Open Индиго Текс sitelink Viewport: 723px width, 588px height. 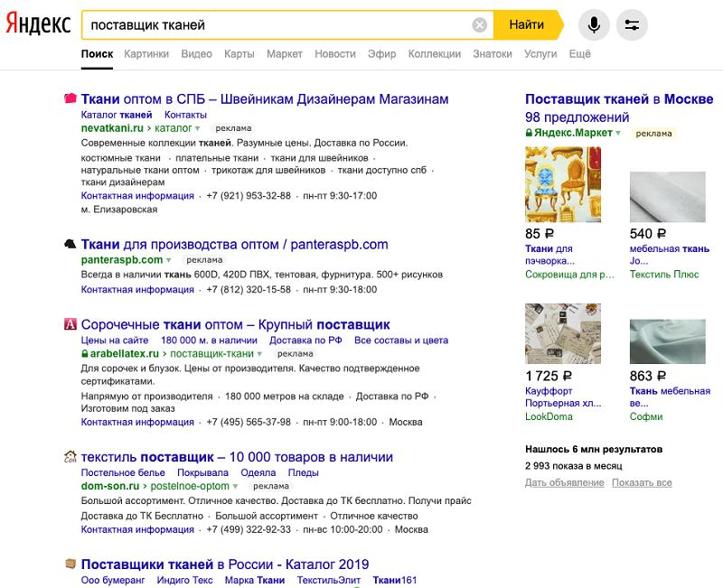(x=185, y=580)
